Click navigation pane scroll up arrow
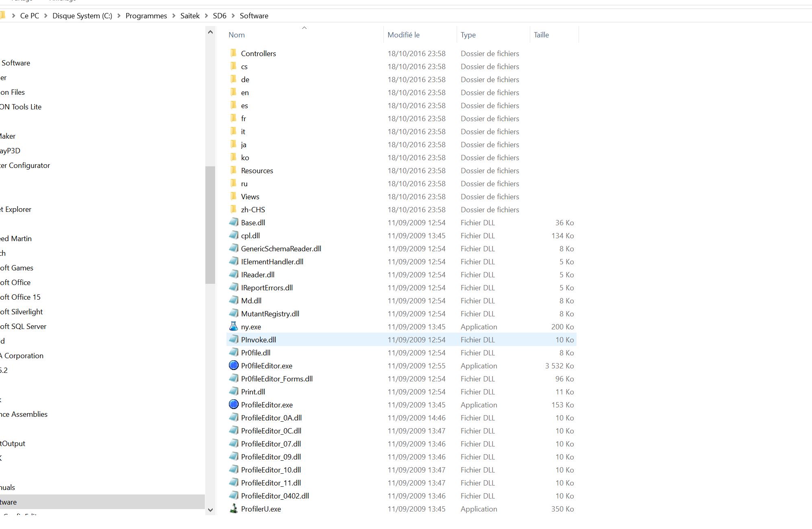 [210, 32]
